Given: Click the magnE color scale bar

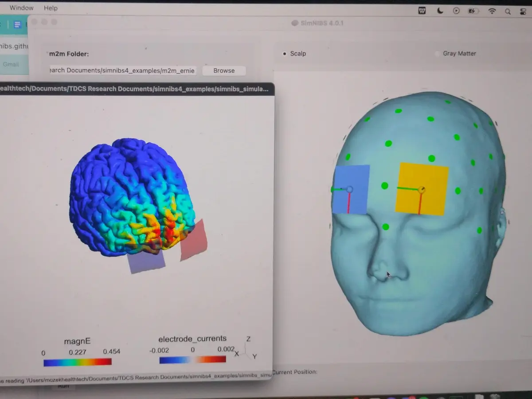Looking at the screenshot, I should point(78,362).
